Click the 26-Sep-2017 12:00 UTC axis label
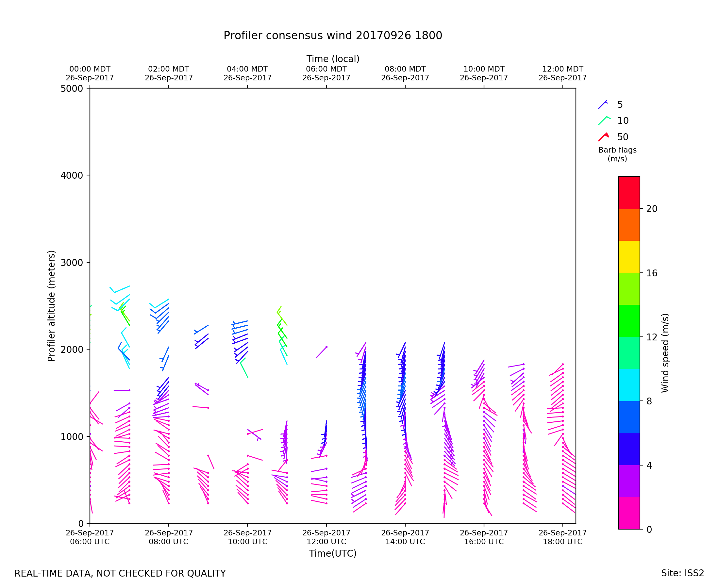The height and width of the screenshot is (588, 719). click(326, 537)
